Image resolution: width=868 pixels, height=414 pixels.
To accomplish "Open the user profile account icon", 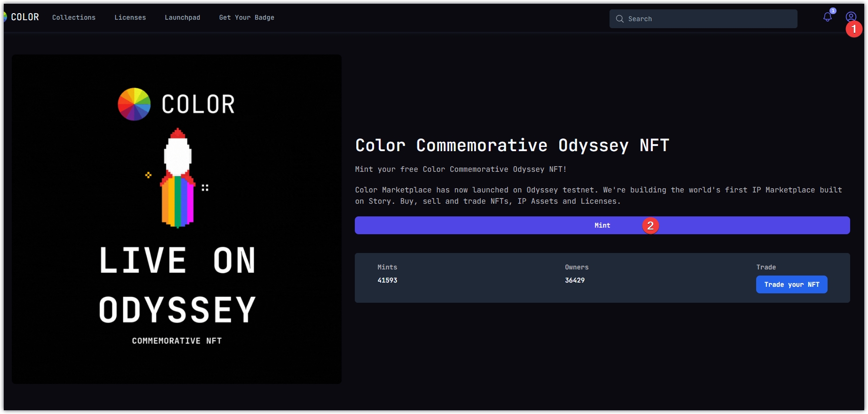I will 850,17.
